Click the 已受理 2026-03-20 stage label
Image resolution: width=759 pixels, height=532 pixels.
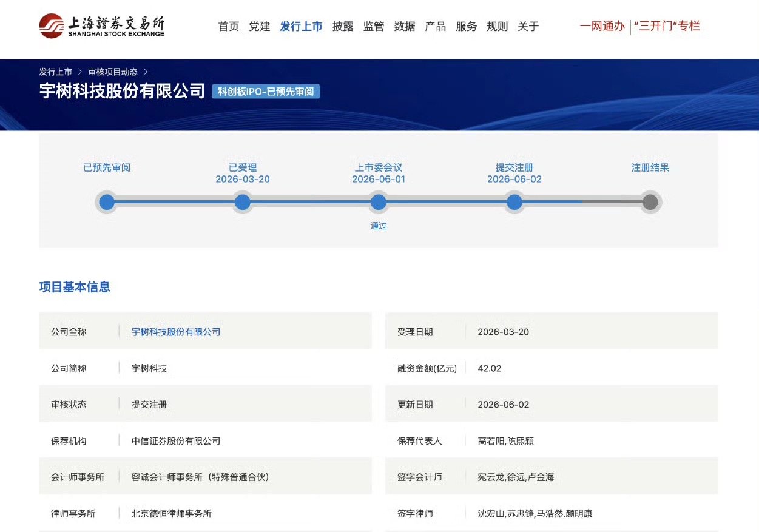point(243,173)
